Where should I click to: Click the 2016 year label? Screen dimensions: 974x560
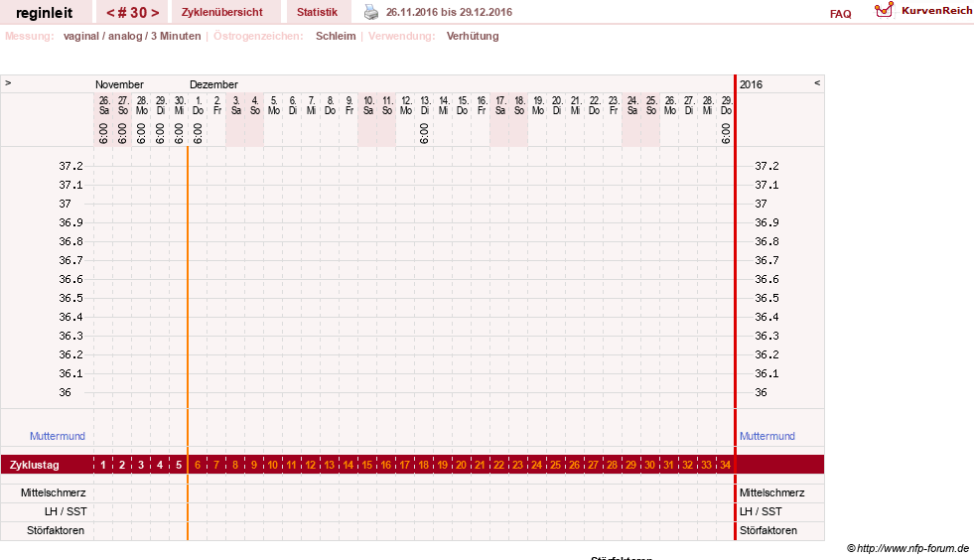coord(751,84)
